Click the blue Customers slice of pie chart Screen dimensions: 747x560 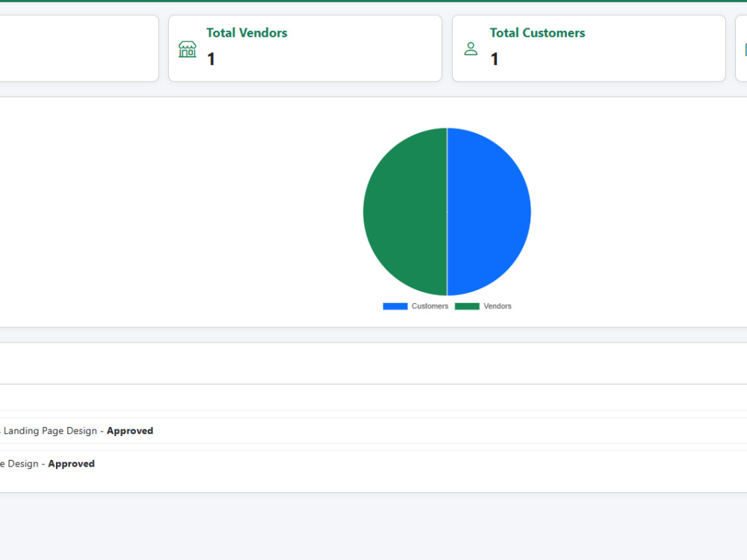coord(489,211)
